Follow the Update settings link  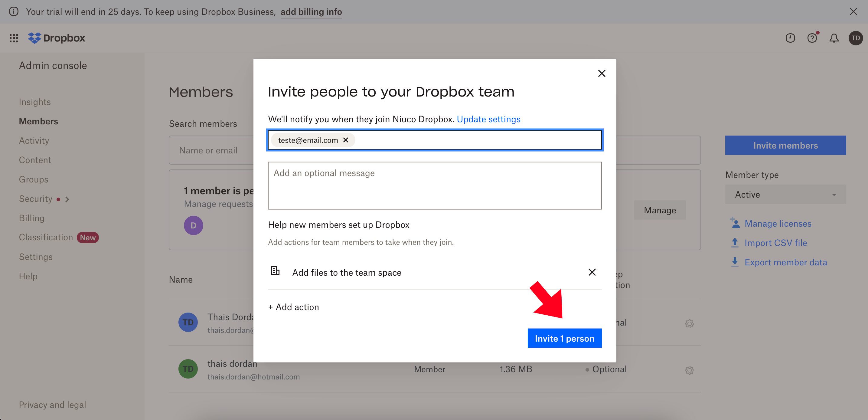(488, 119)
